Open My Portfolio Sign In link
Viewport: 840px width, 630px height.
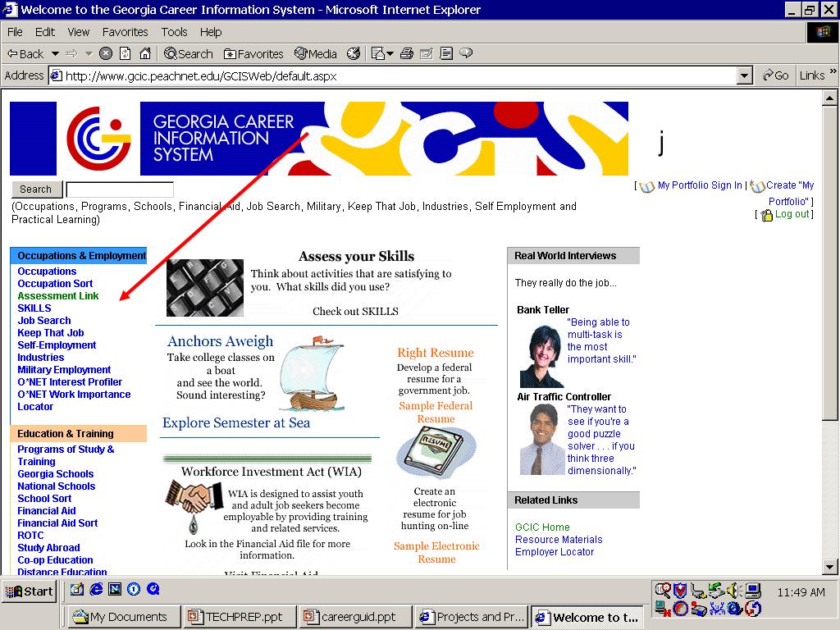click(x=700, y=185)
